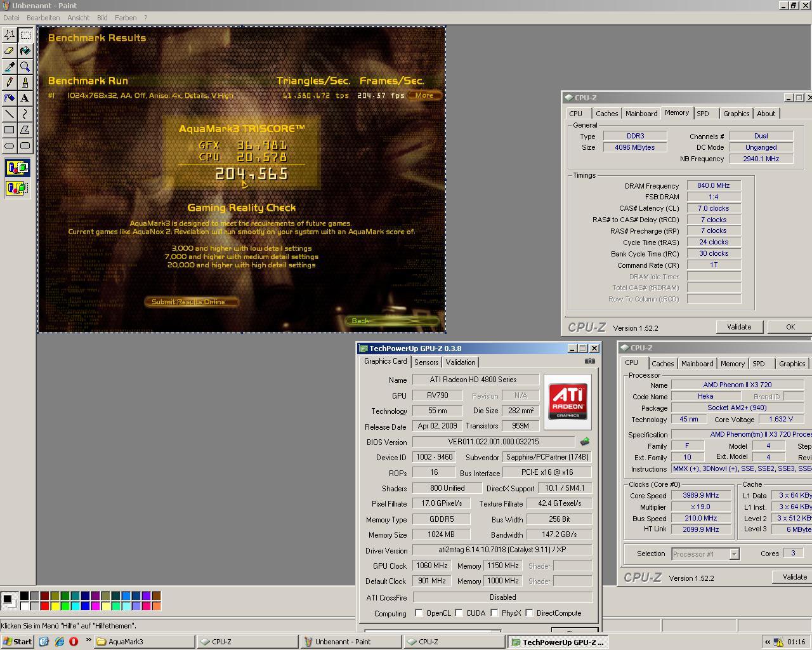This screenshot has width=812, height=650.
Task: Select the Pencil tool in Paint
Action: (x=10, y=83)
